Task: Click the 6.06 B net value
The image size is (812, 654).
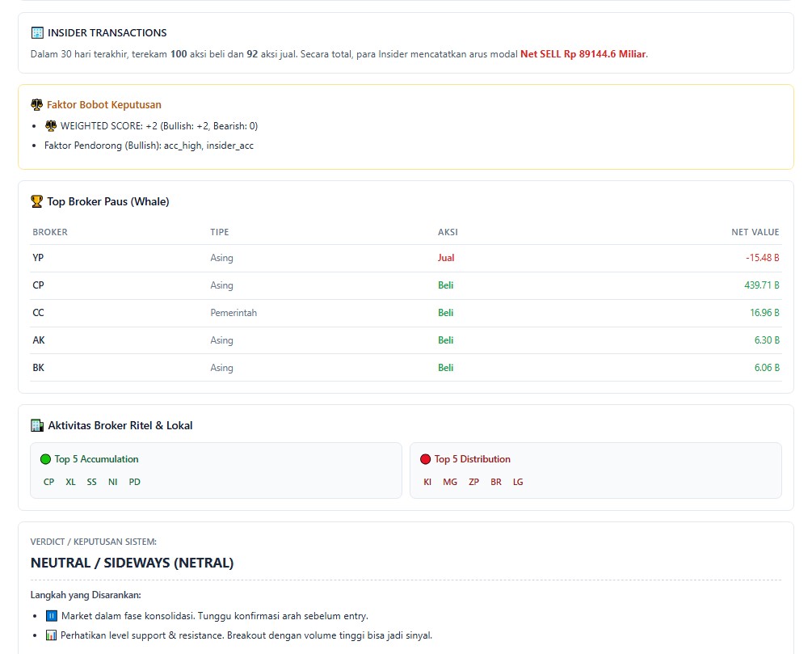Action: [767, 368]
